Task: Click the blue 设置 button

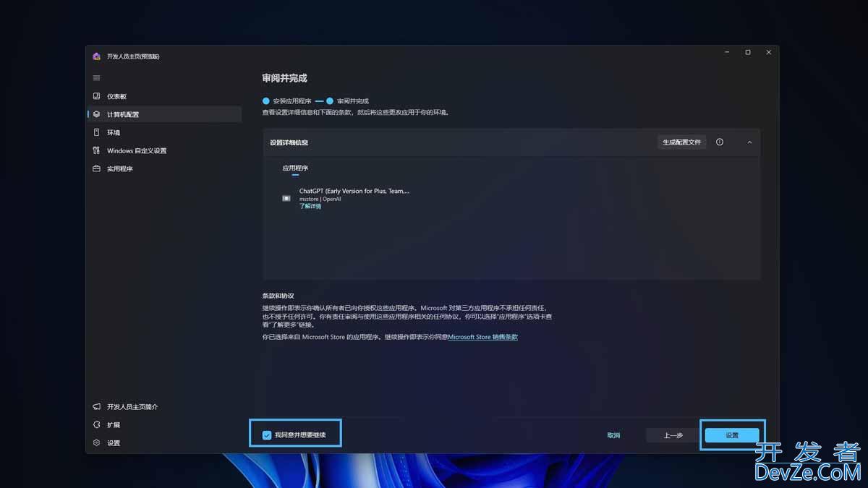Action: 732,435
